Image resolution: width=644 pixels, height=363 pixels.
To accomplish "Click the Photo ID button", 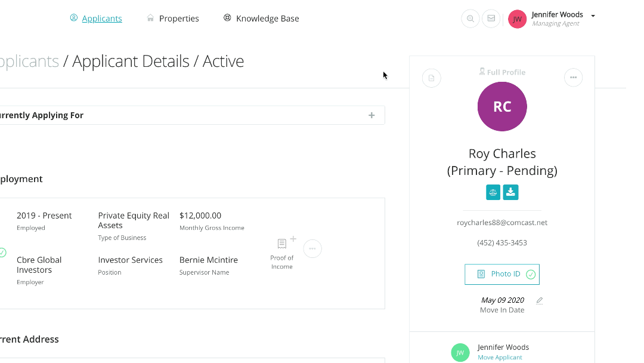I will point(502,274).
